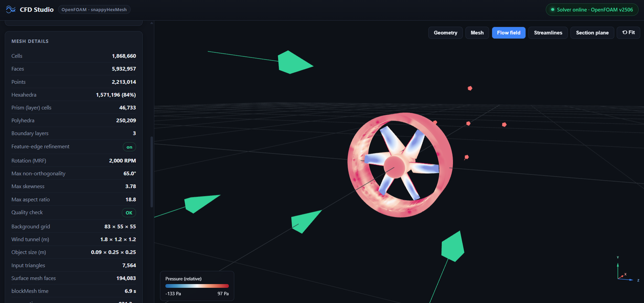Open the Streamlines view tab

coord(548,33)
